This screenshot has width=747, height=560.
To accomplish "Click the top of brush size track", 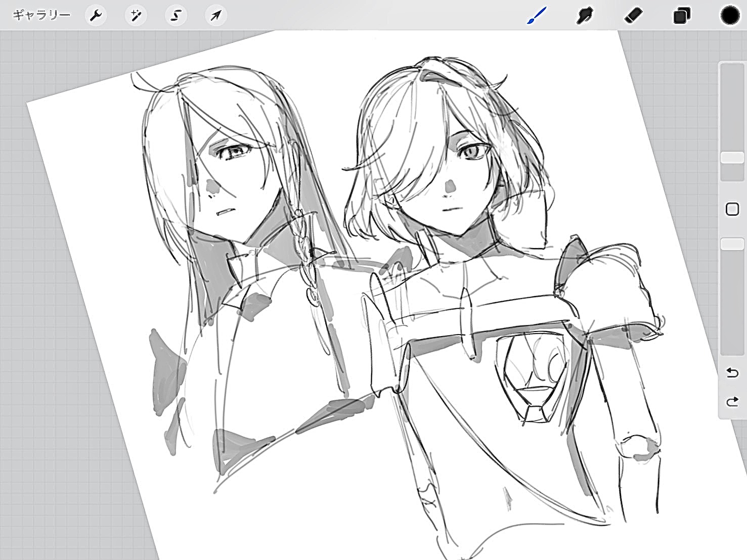I will tap(732, 71).
